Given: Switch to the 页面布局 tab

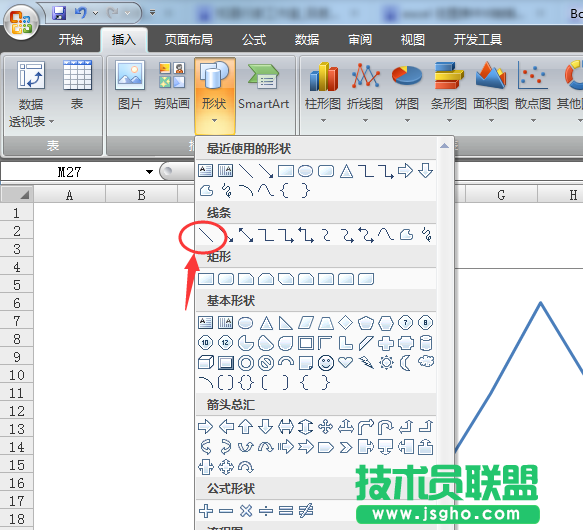Looking at the screenshot, I should click(189, 39).
